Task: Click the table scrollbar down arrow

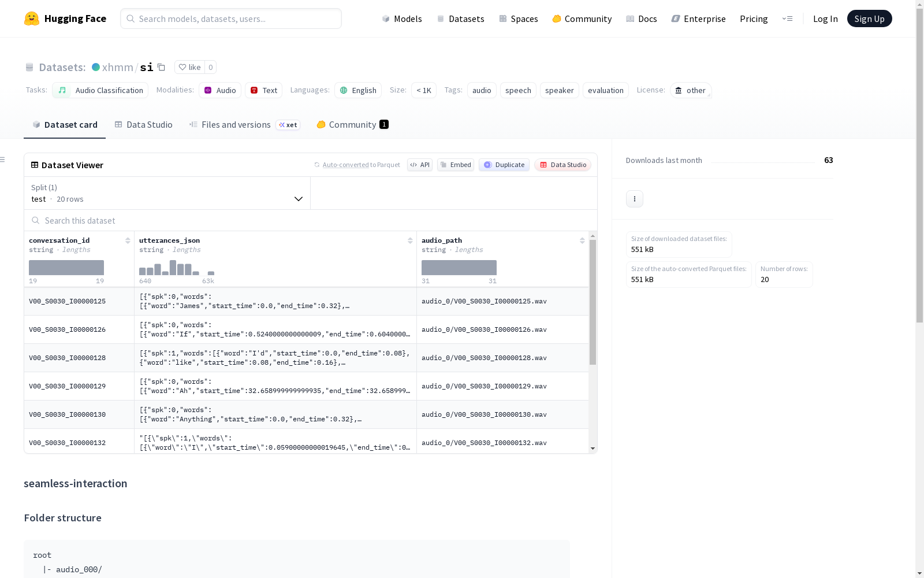Action: (x=593, y=449)
